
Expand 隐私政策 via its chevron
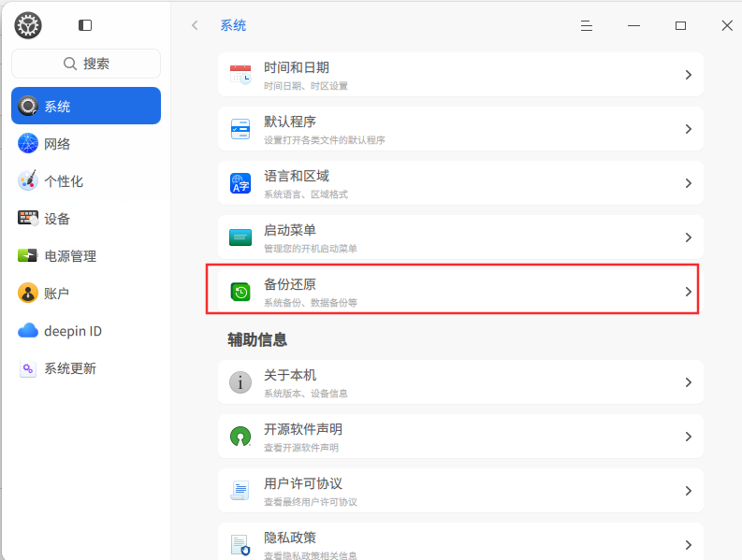689,545
